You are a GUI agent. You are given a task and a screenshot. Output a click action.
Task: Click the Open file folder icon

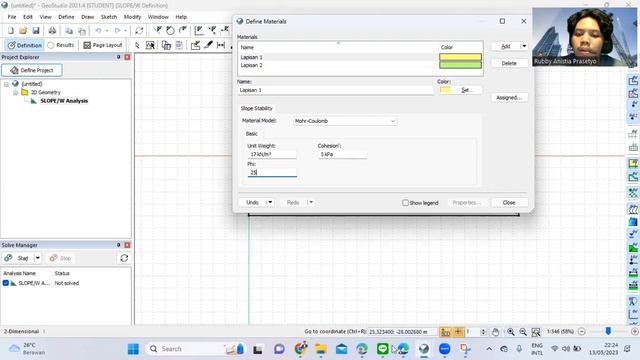[x=23, y=31]
